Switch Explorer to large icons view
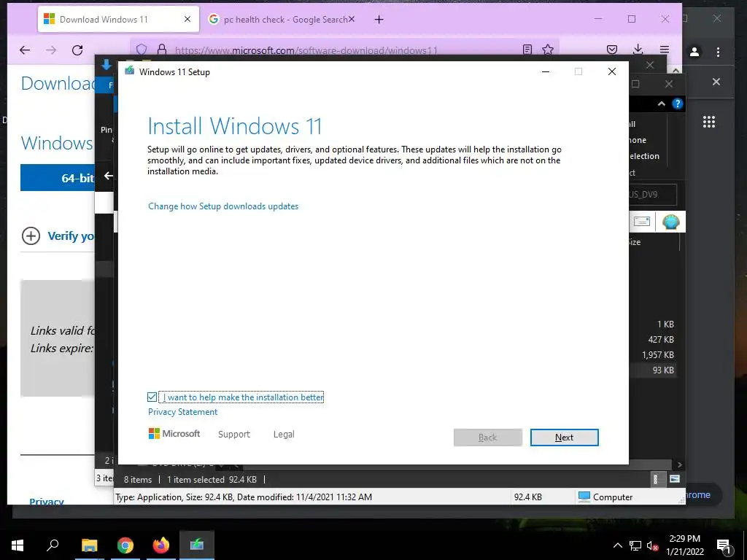 click(x=675, y=479)
